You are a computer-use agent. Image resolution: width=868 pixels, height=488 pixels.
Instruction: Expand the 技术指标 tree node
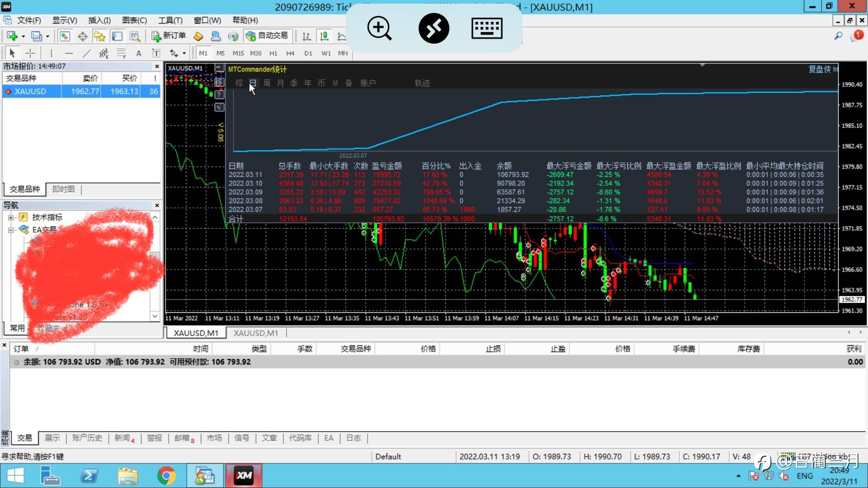coord(11,217)
